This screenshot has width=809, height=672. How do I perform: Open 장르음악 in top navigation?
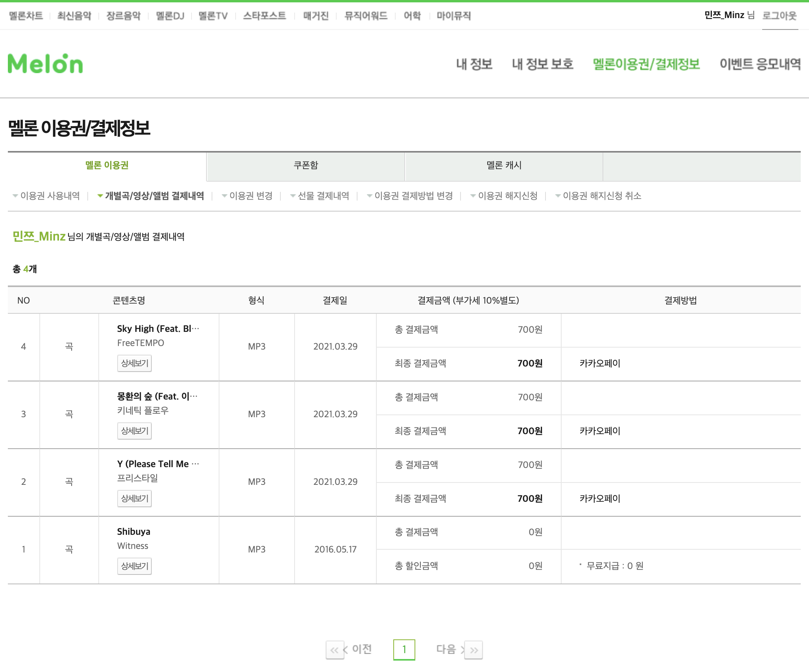[x=123, y=16]
